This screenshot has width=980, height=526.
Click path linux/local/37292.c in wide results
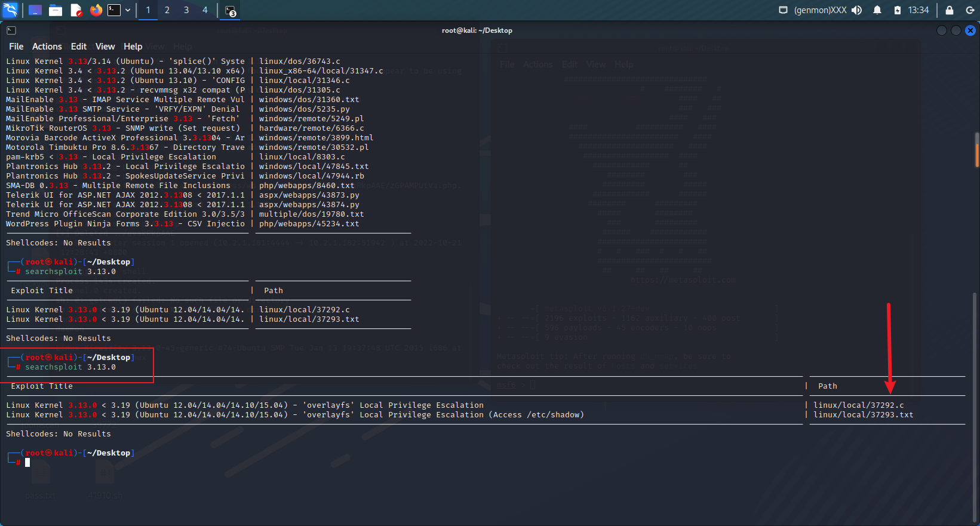tap(858, 405)
